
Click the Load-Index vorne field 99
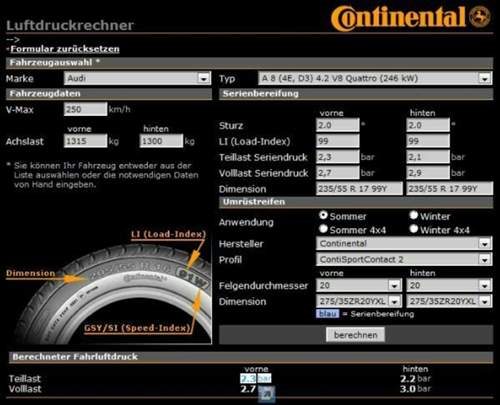338,141
